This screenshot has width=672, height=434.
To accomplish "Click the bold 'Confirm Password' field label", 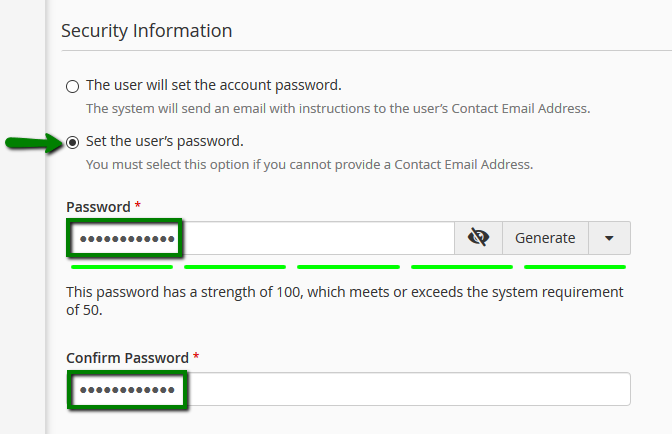I will tap(127, 358).
